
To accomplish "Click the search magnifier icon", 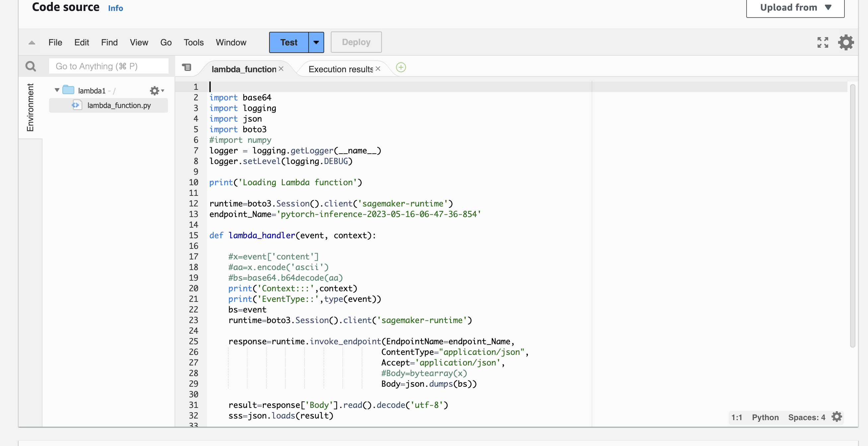I will tap(31, 66).
